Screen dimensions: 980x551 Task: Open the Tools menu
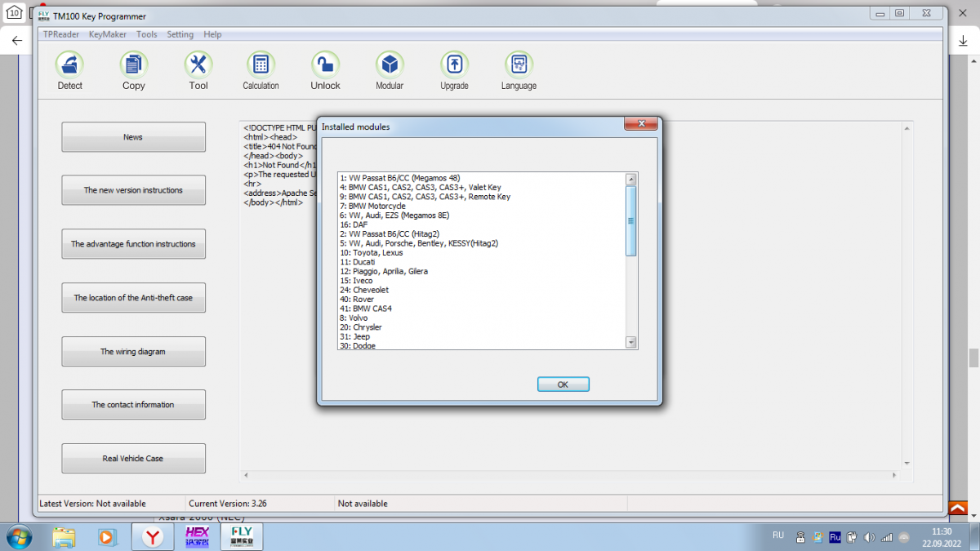[147, 34]
